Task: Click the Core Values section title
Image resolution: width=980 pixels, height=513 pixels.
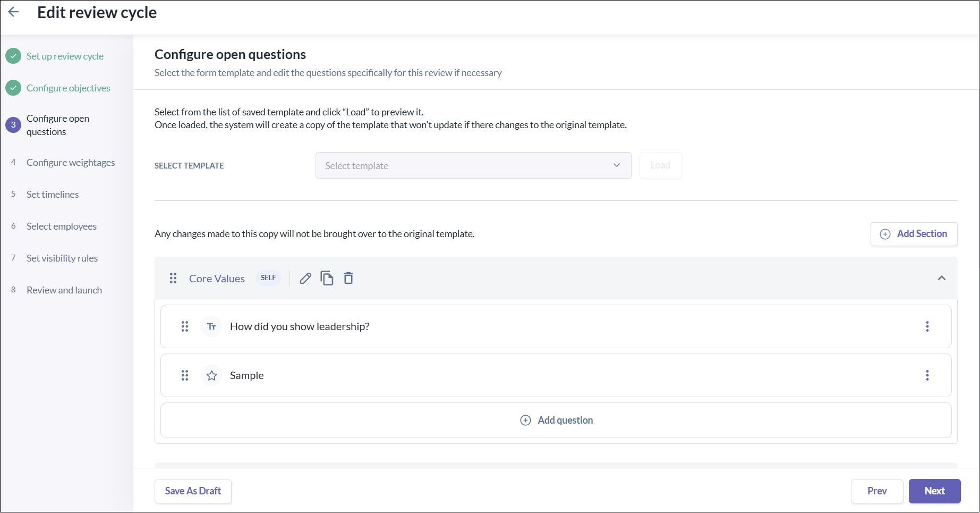Action: pos(217,279)
